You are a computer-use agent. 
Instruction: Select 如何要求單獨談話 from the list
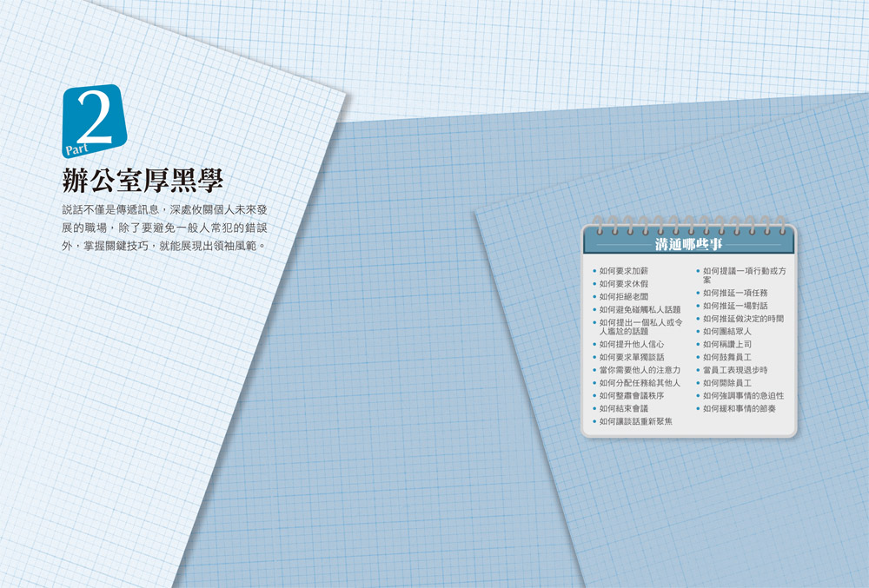[x=632, y=357]
